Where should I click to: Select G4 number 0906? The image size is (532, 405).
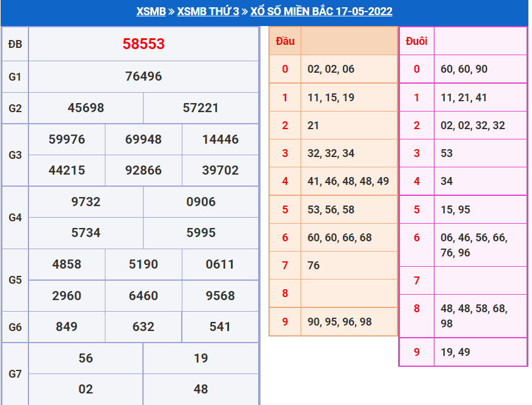(x=201, y=202)
